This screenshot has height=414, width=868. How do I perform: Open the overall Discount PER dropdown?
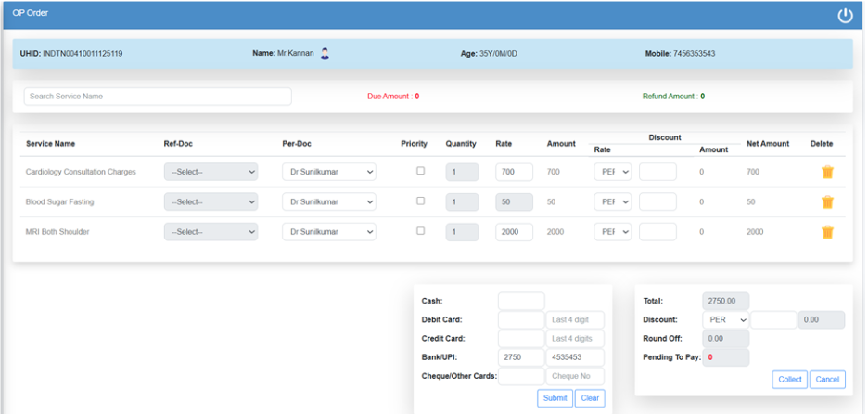[x=725, y=319]
